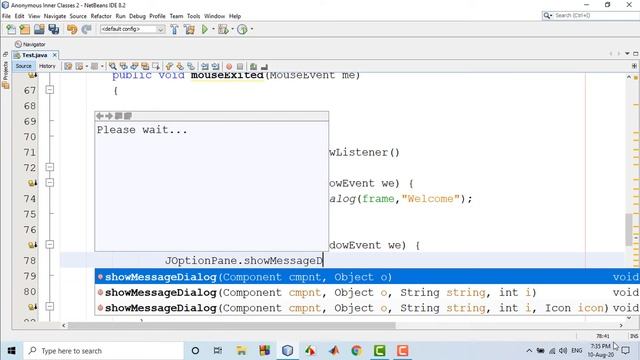Click the Profile Project icon
This screenshot has width=640, height=360.
242,29
